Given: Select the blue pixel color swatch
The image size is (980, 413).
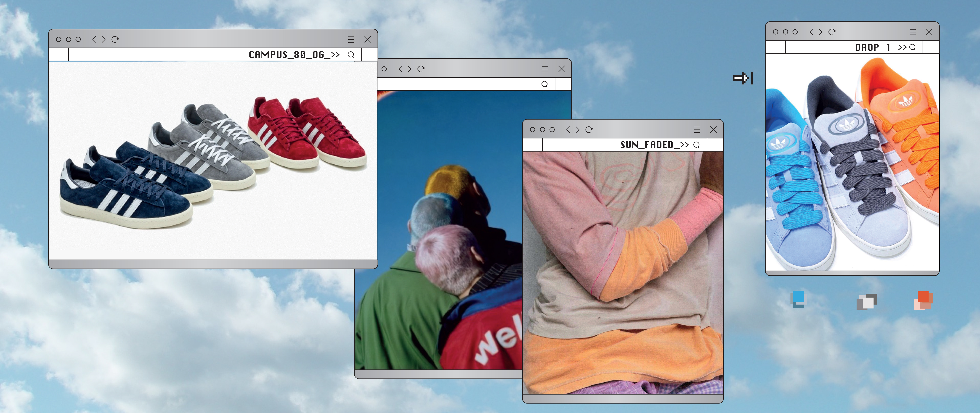Looking at the screenshot, I should click(798, 299).
